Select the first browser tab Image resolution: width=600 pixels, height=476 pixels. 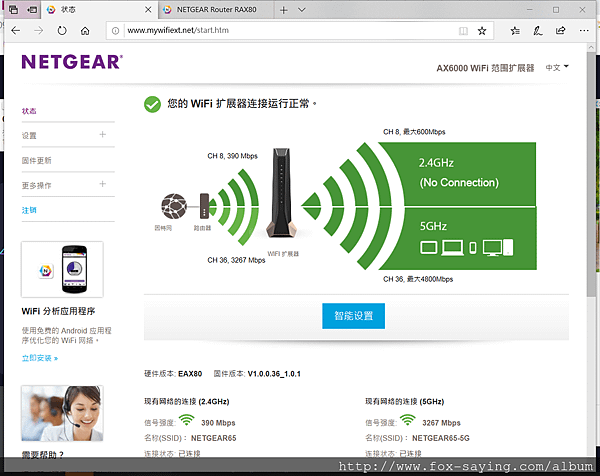pyautogui.click(x=99, y=10)
